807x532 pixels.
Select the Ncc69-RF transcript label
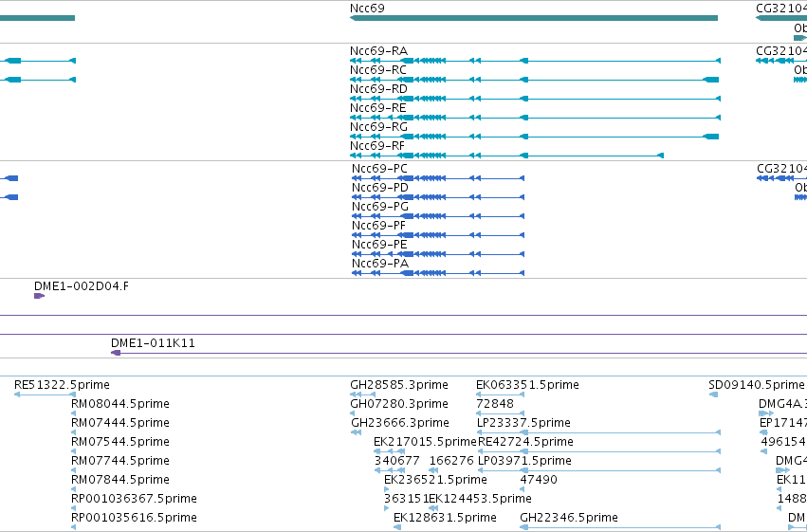pyautogui.click(x=377, y=146)
